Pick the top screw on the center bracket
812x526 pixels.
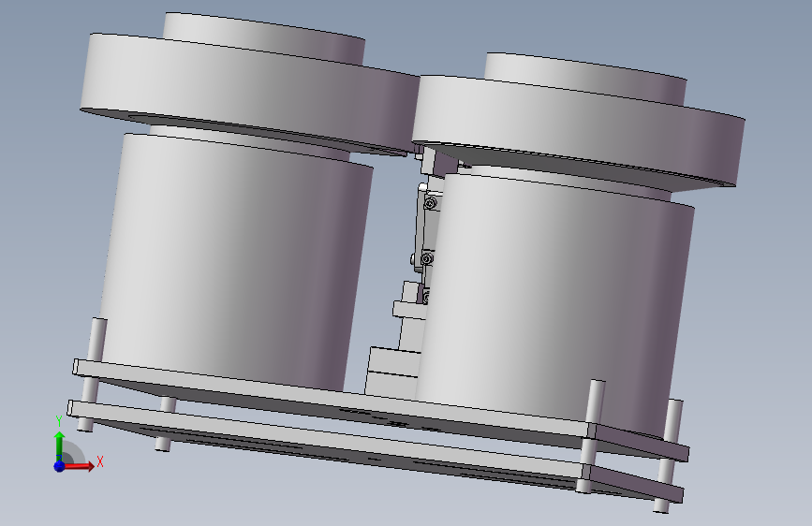point(430,204)
